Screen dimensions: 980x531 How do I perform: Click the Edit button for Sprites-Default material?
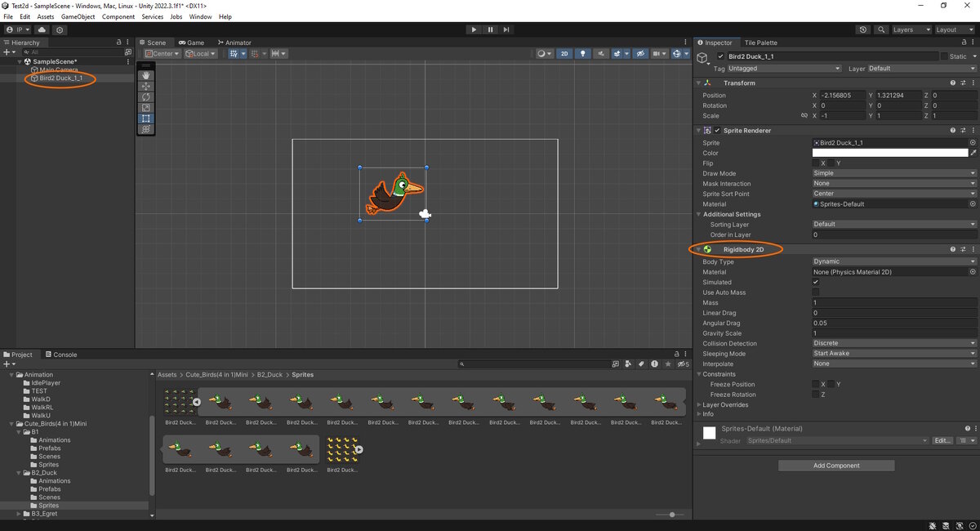coord(942,440)
